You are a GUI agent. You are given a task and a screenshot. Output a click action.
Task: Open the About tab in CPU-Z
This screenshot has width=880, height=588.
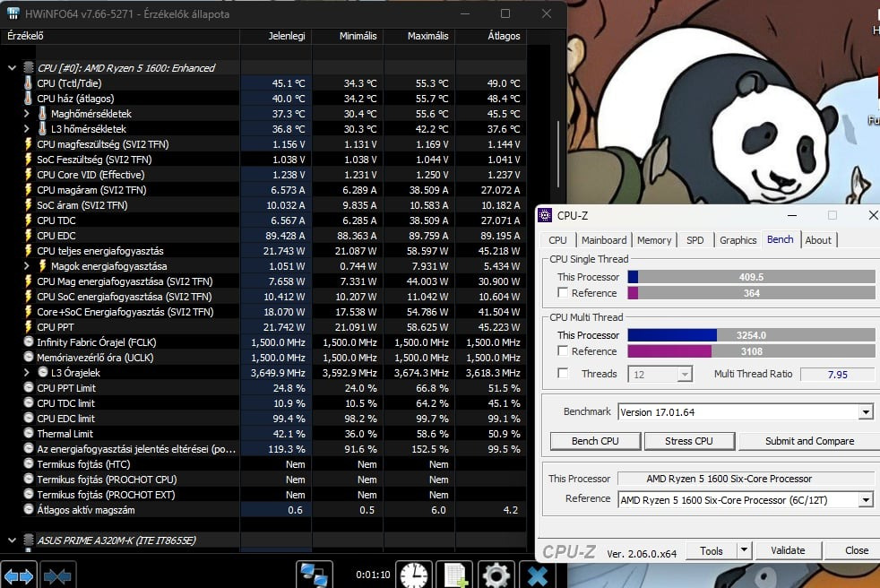(817, 240)
